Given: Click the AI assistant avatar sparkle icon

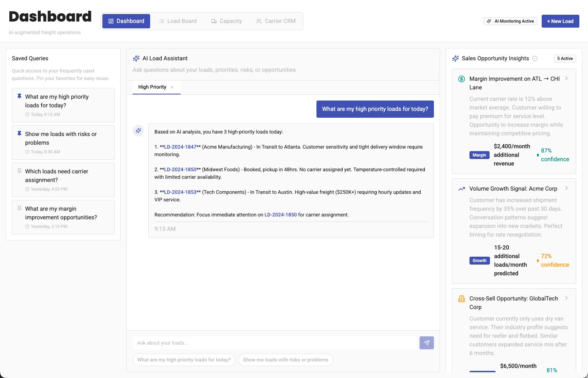Looking at the screenshot, I should point(138,131).
